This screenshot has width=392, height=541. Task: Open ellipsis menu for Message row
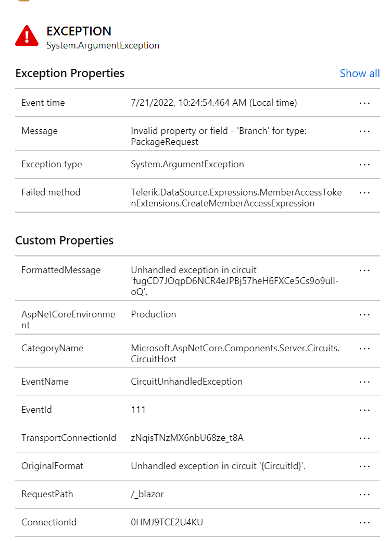(364, 131)
